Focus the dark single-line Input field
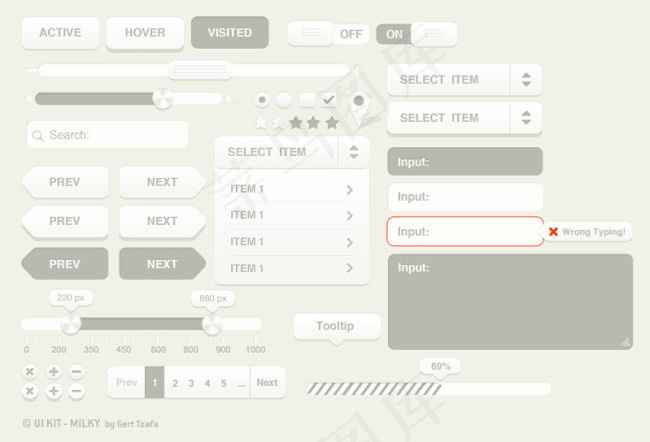 [465, 161]
